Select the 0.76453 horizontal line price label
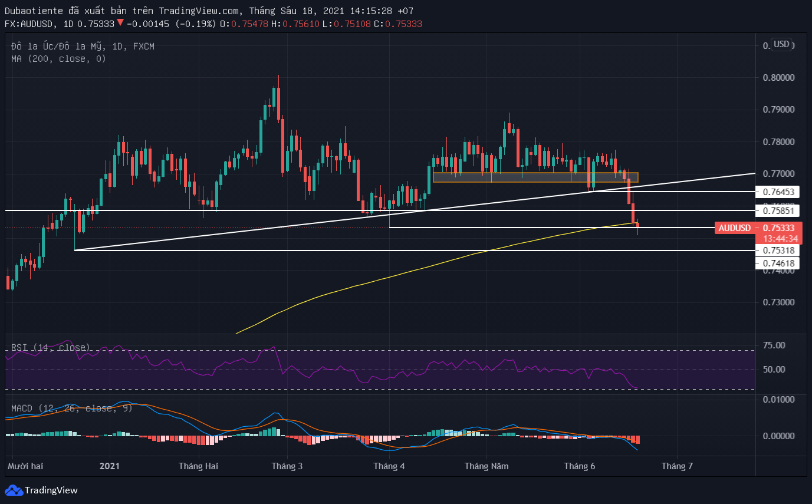This screenshot has width=812, height=504. click(778, 192)
